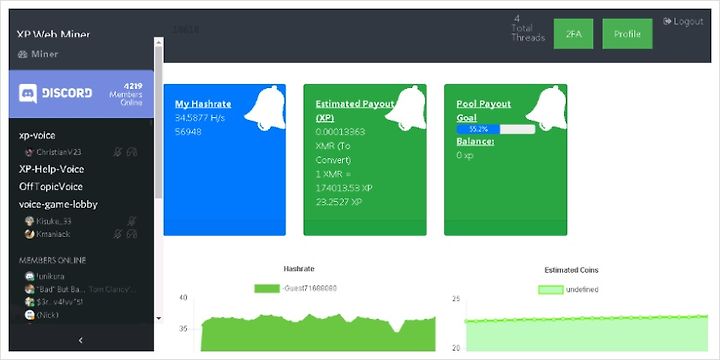Join the voice-game-lobby channel
The image size is (720, 360).
click(x=58, y=204)
